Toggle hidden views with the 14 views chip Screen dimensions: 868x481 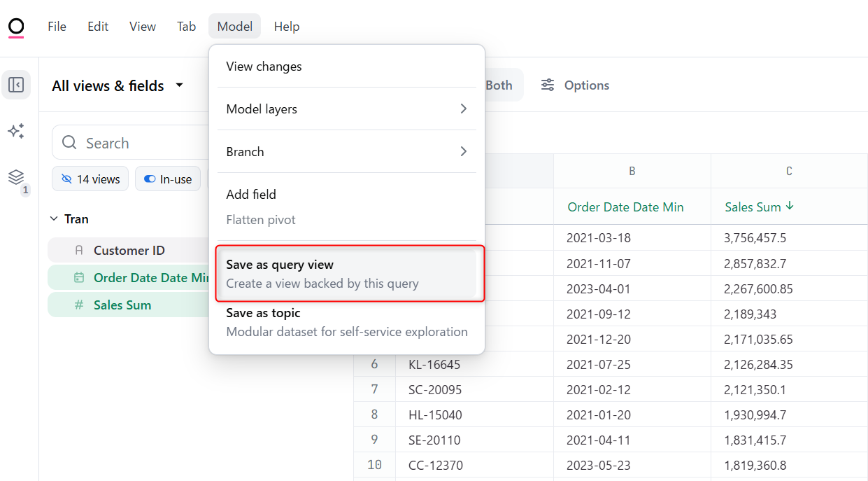pos(90,179)
